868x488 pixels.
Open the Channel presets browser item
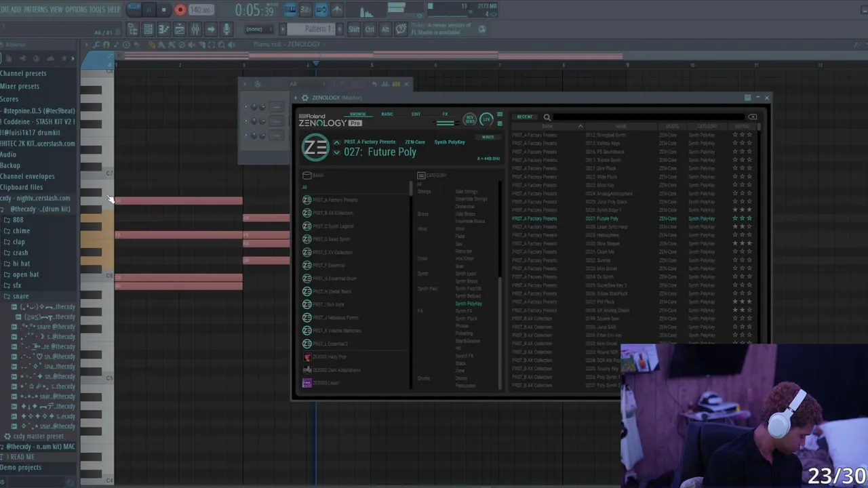click(24, 73)
